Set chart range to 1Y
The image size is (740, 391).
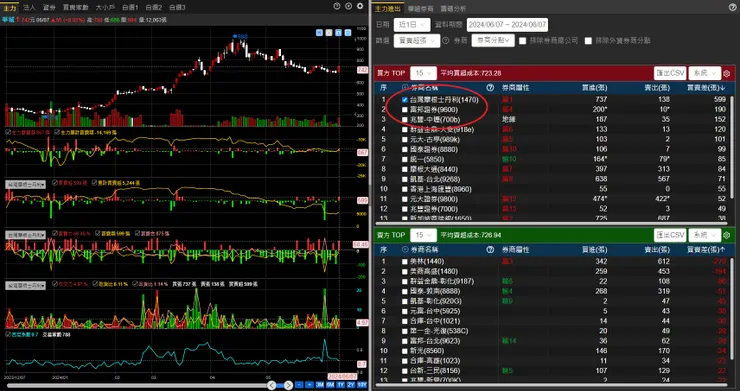point(340,385)
